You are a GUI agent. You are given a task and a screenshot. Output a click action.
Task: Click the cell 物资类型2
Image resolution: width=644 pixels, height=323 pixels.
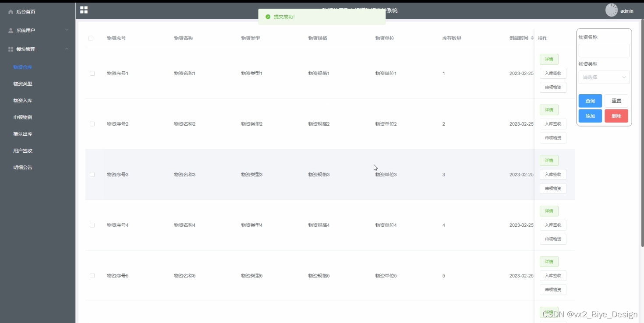(251, 124)
